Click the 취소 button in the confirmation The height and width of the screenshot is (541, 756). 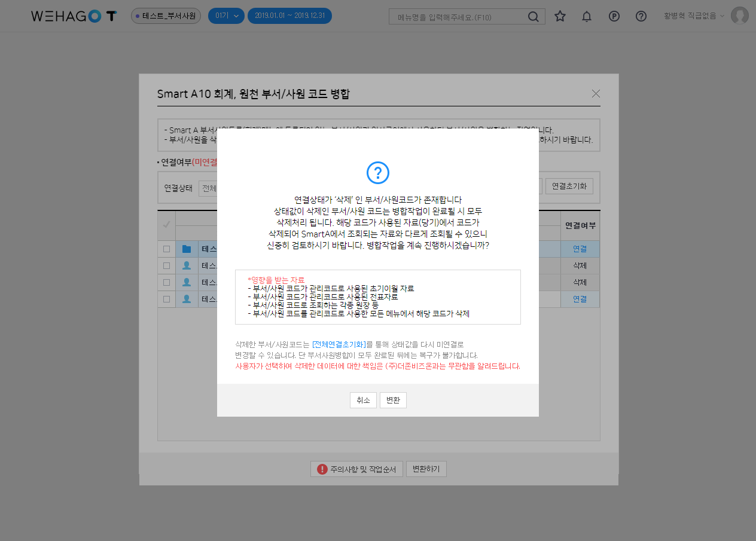tap(363, 401)
